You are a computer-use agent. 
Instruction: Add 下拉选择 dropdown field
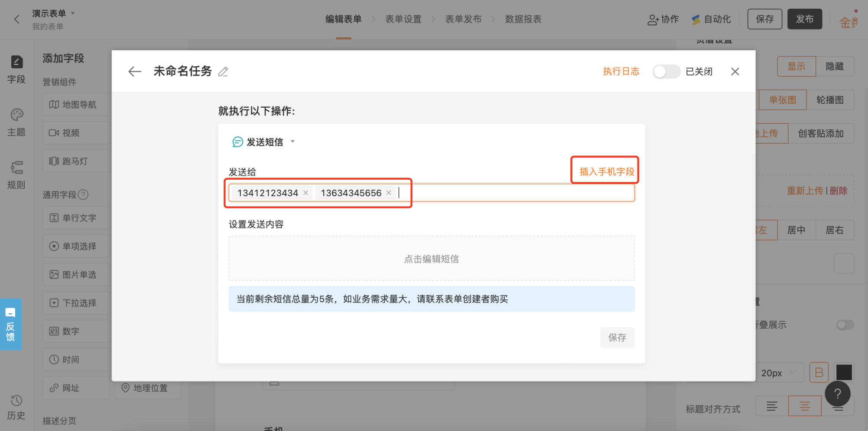point(76,303)
